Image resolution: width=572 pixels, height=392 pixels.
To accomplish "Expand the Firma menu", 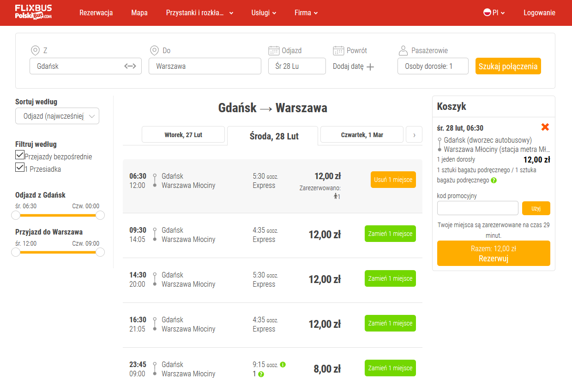I will (306, 13).
